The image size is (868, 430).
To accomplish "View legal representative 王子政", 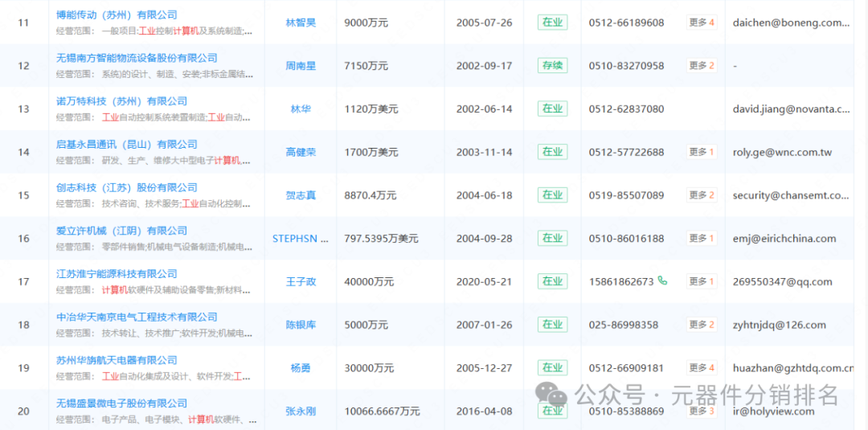I will (301, 281).
